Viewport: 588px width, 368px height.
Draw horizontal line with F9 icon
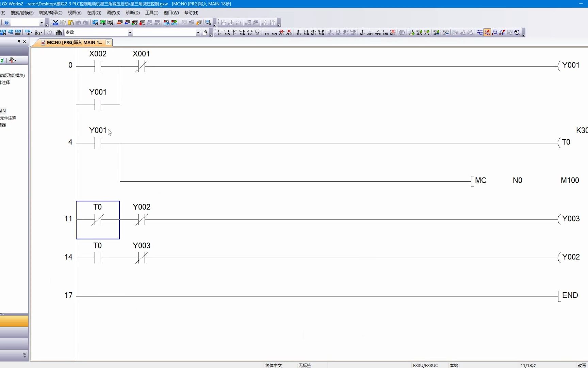coord(267,32)
